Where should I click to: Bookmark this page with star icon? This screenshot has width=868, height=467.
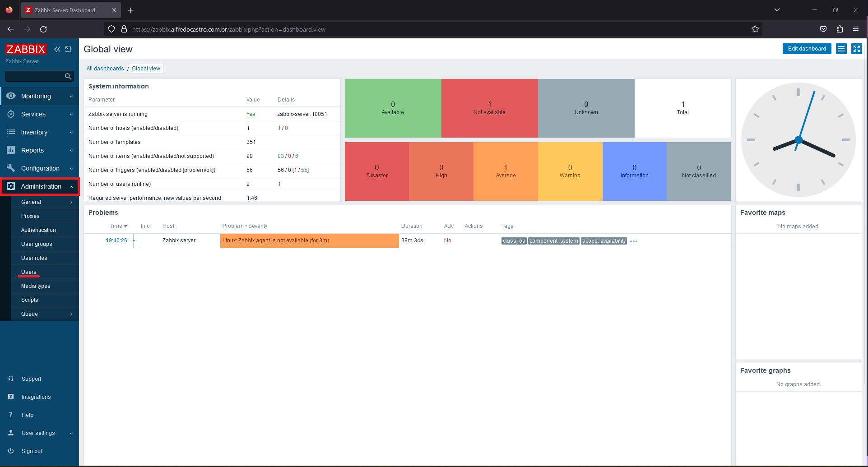tap(755, 29)
